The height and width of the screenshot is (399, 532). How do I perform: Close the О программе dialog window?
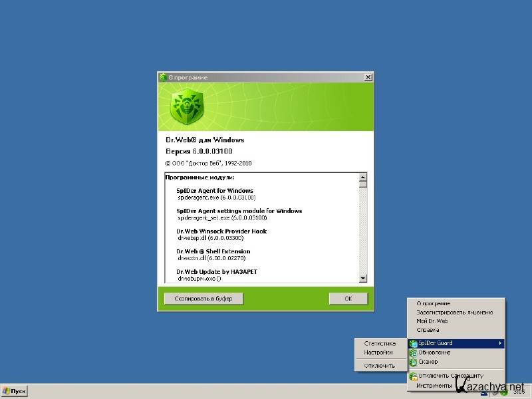click(368, 77)
